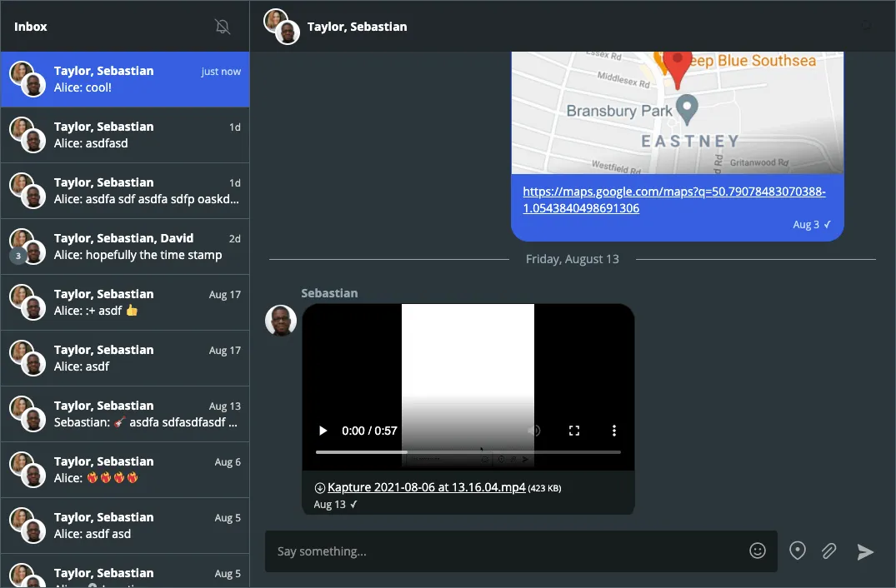Toggle the video's speaker mute

[534, 431]
